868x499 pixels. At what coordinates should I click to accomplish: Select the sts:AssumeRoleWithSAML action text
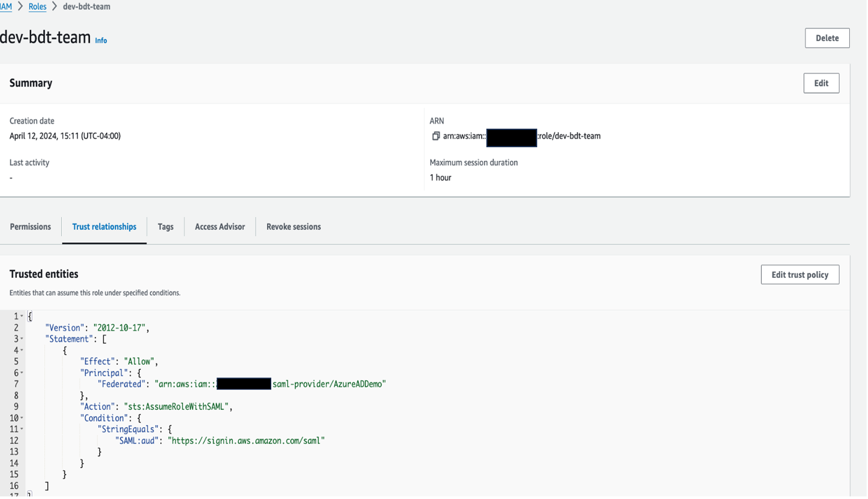[177, 406]
